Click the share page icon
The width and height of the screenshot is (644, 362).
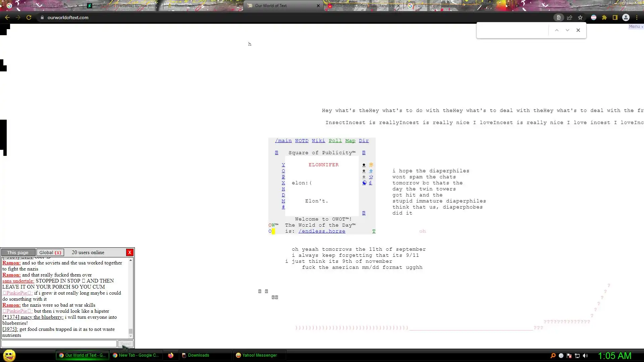[570, 17]
